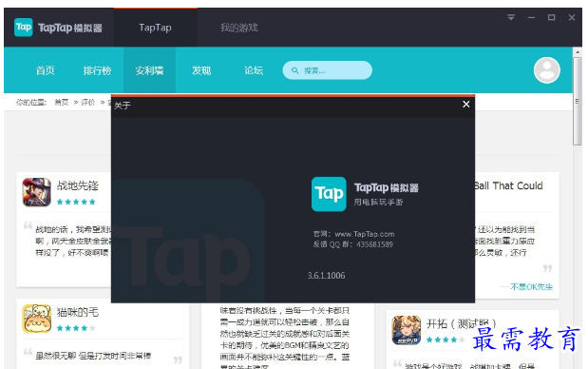Click the QQ group number 435681589

click(x=374, y=244)
